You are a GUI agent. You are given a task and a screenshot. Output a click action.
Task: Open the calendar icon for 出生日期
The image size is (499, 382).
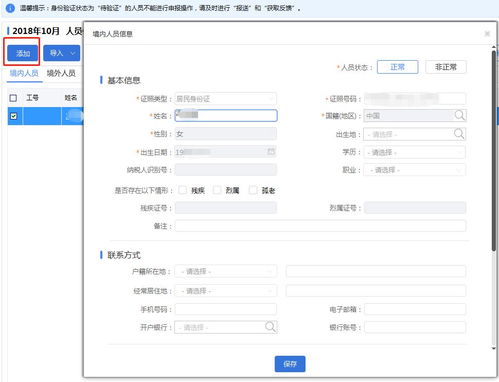(271, 152)
